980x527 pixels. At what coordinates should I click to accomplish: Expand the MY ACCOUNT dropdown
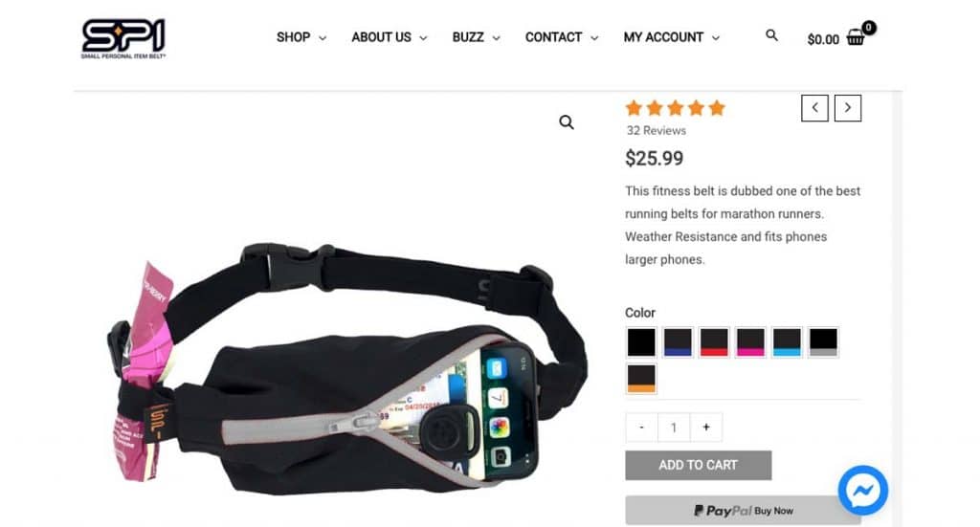[x=671, y=37]
